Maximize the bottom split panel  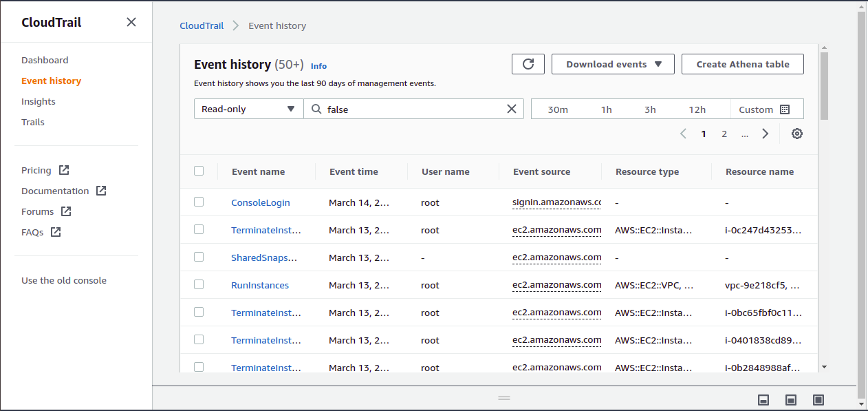tap(818, 400)
